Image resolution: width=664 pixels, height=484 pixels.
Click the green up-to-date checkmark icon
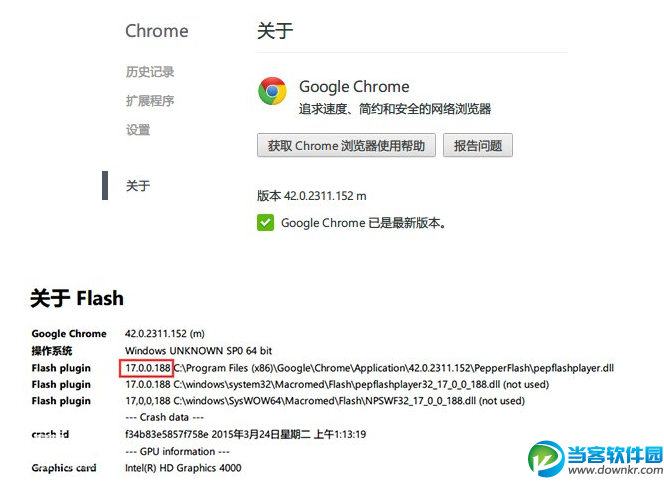coord(266,223)
